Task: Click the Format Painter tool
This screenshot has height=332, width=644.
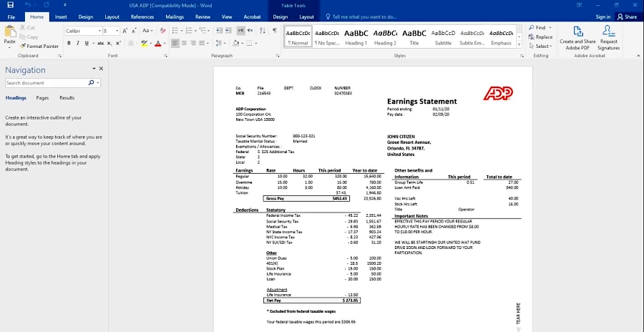Action: coord(39,46)
